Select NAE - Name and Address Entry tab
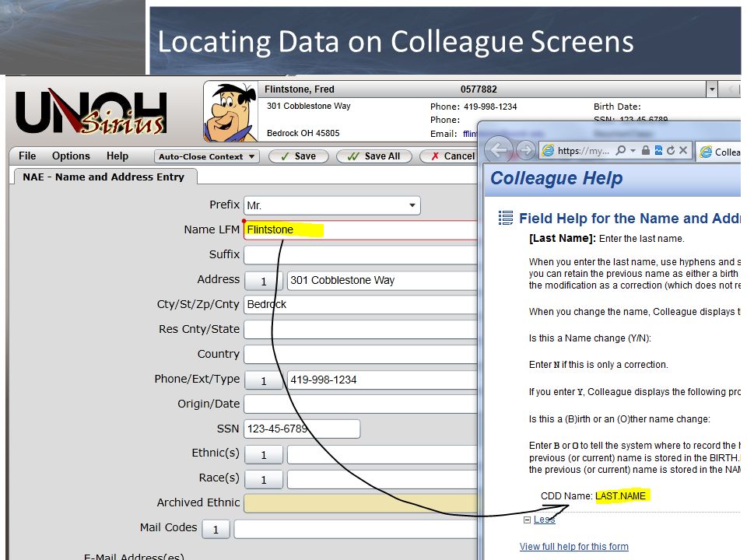This screenshot has width=747, height=560. tap(103, 177)
